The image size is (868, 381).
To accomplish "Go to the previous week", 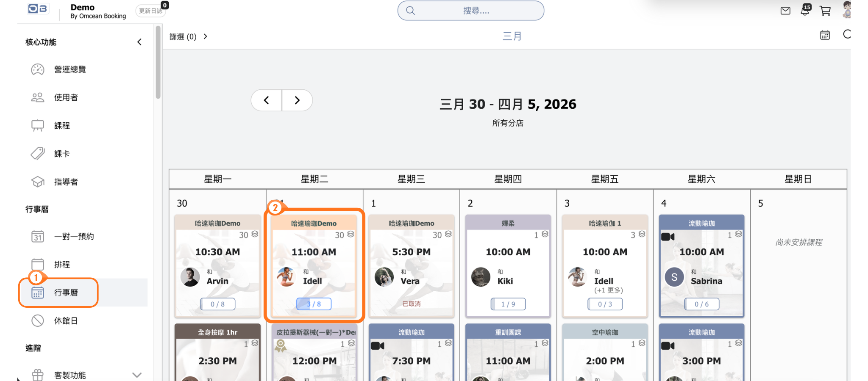I will point(266,100).
